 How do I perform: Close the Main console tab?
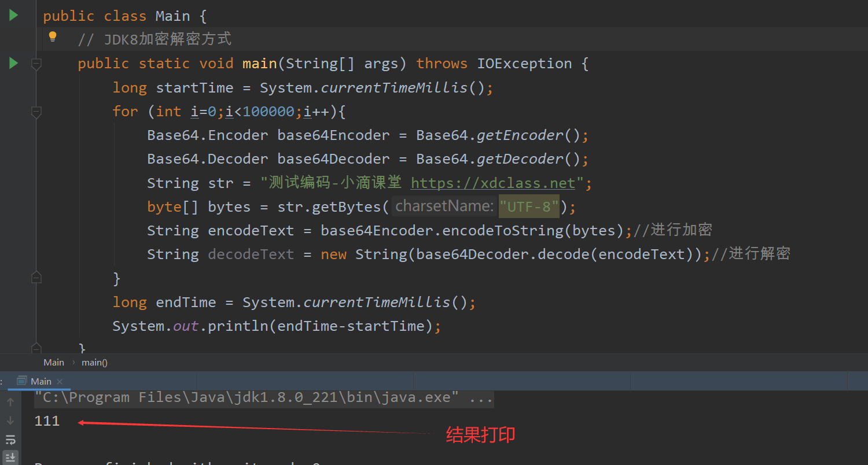pos(60,381)
